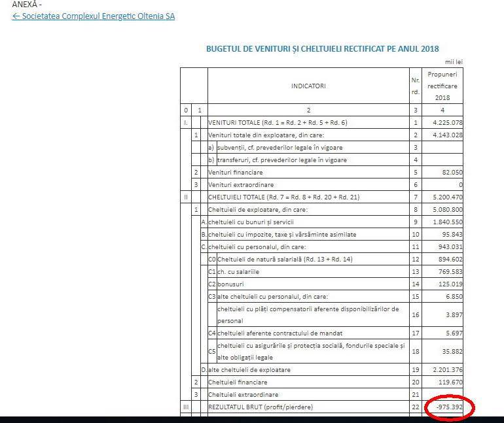This screenshot has height=423, width=504.
Task: Click the Cheltuieli financiare row label
Action: [238, 382]
